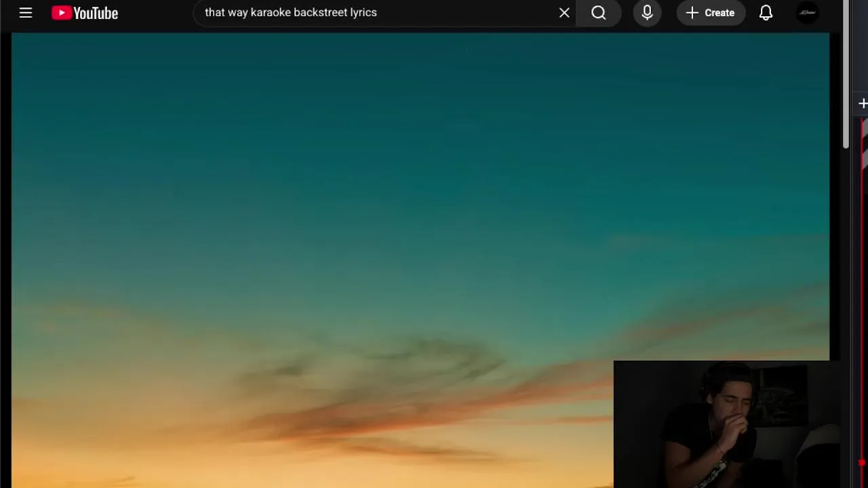868x488 pixels.
Task: Run search with magnifying glass button
Action: pyautogui.click(x=599, y=13)
